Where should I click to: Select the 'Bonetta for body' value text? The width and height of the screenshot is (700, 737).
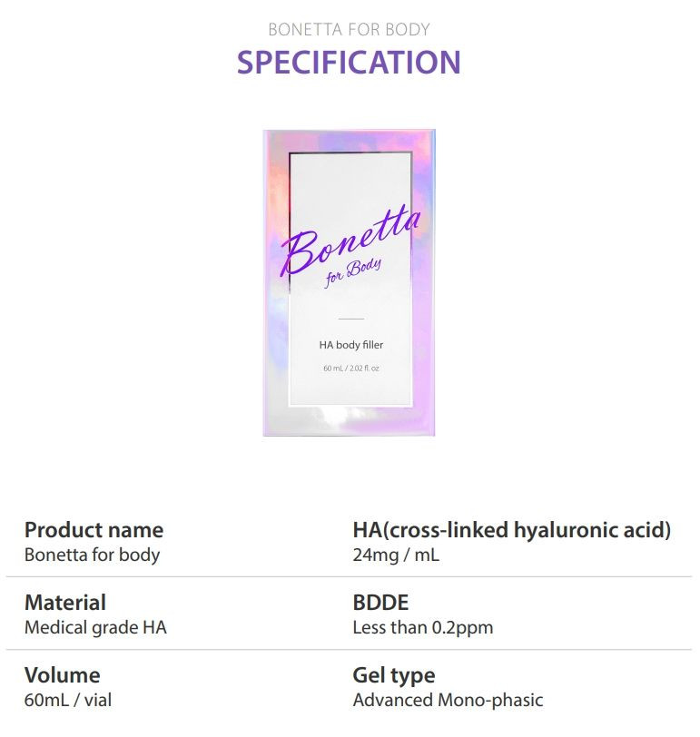point(92,555)
